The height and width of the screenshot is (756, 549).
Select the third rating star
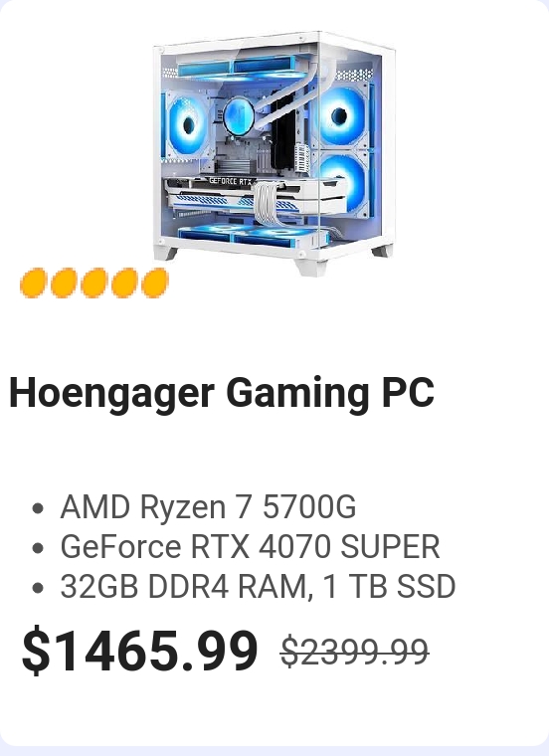94,283
